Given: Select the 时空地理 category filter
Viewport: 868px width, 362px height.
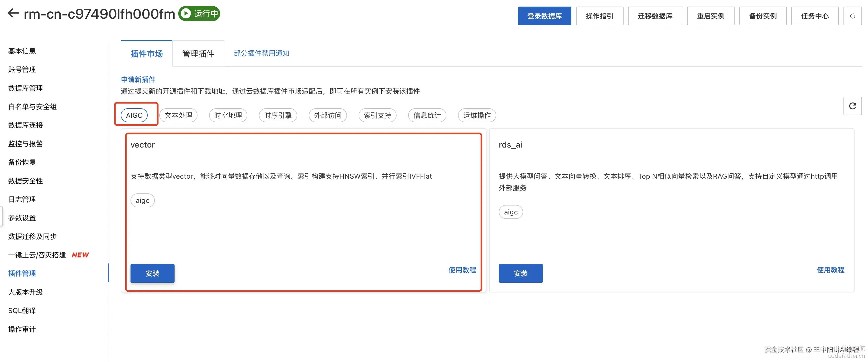Looking at the screenshot, I should 228,115.
